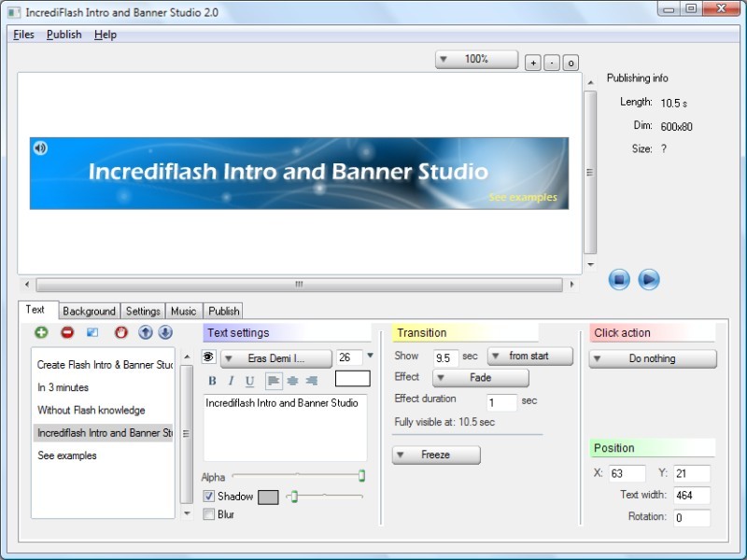Click the blue duplicate text icon
The height and width of the screenshot is (560, 747).
click(x=92, y=332)
